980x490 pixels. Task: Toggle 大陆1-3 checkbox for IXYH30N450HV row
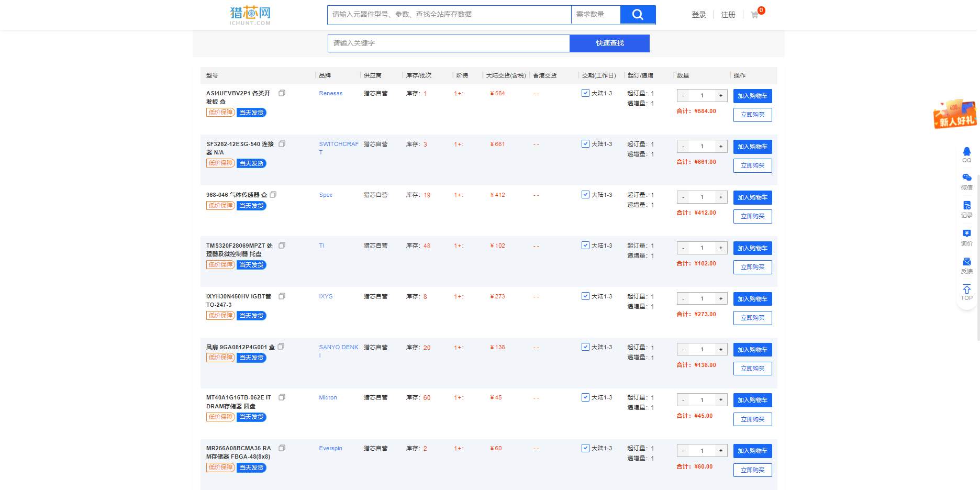click(x=585, y=296)
